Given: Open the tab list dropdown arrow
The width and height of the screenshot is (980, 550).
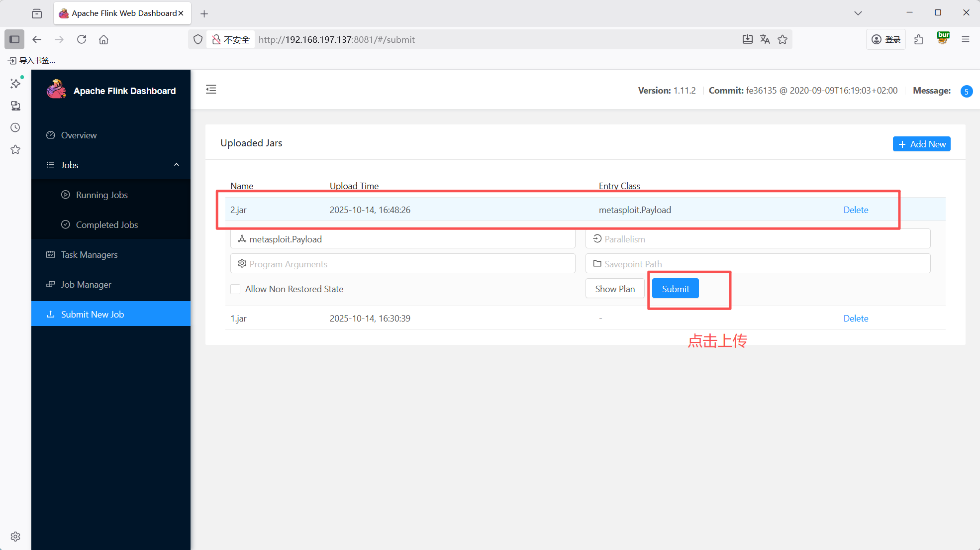Looking at the screenshot, I should (858, 13).
